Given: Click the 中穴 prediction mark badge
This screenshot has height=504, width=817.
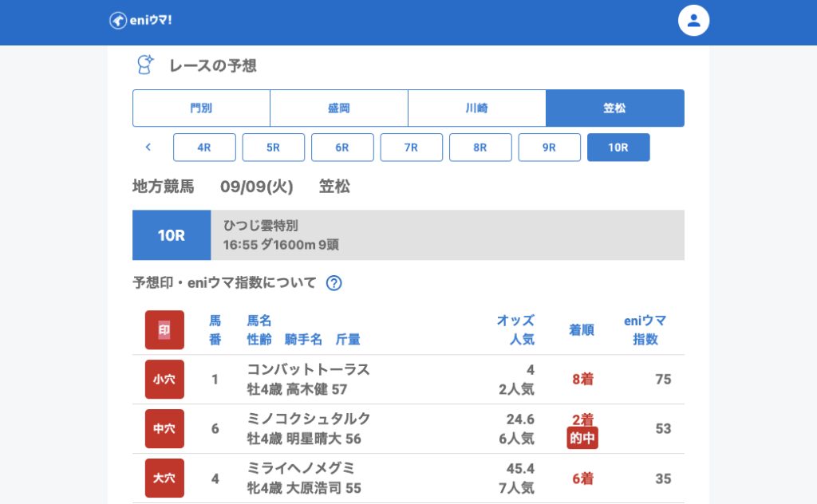Looking at the screenshot, I should coord(164,429).
